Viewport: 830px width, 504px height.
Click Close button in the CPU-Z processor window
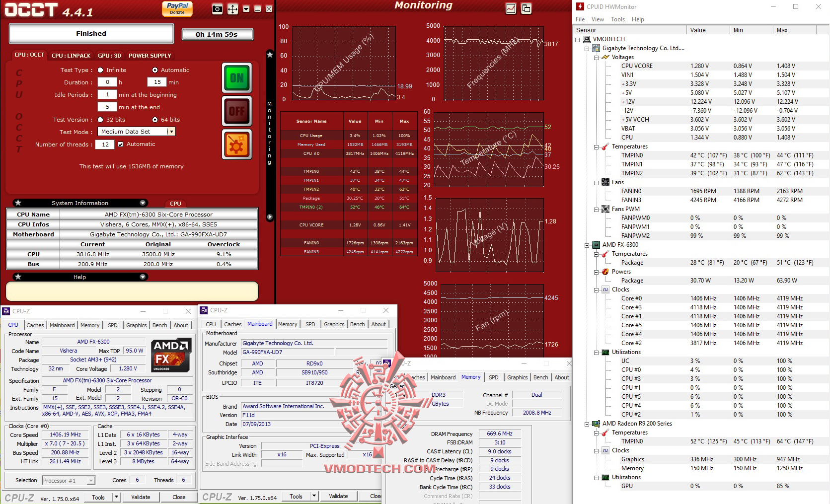[x=179, y=497]
